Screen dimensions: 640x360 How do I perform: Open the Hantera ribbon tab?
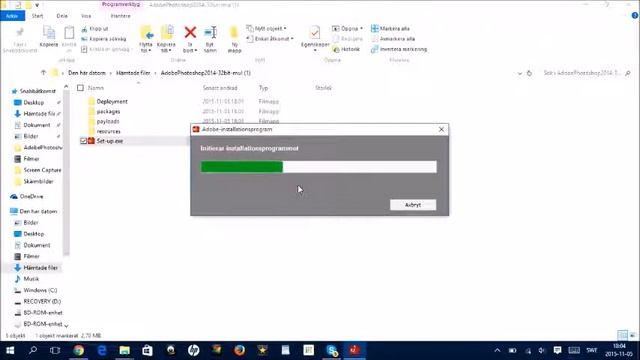click(120, 16)
